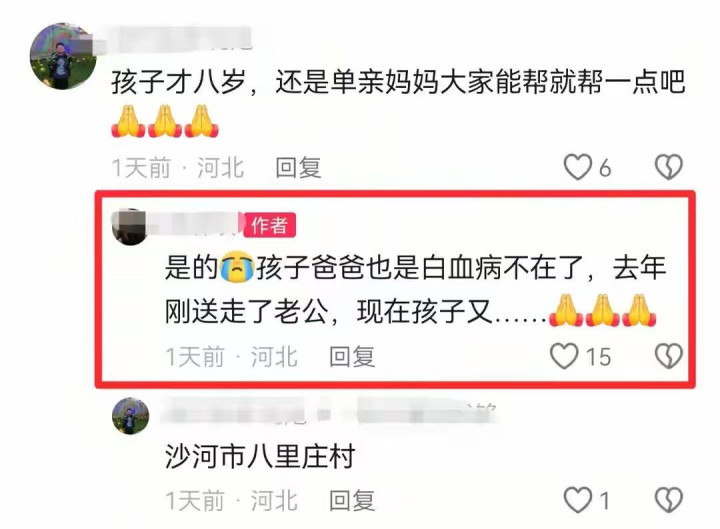This screenshot has height=529, width=720.
Task: Open avatar beside 沙河市八里庄村 comment
Action: [x=130, y=416]
